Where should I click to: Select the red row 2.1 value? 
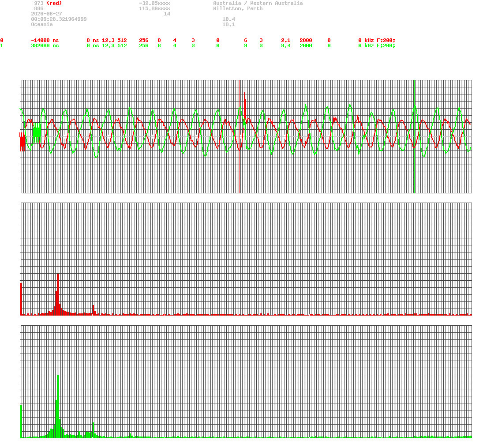coord(285,41)
